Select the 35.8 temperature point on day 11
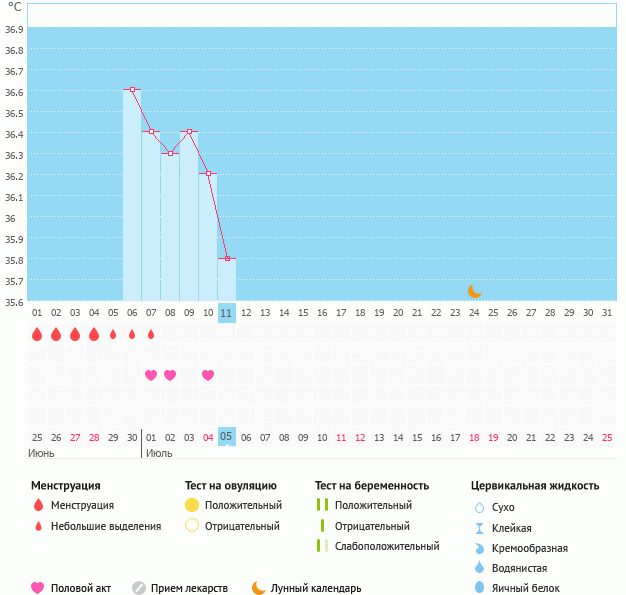Viewport: 626px width, 595px height. click(227, 258)
